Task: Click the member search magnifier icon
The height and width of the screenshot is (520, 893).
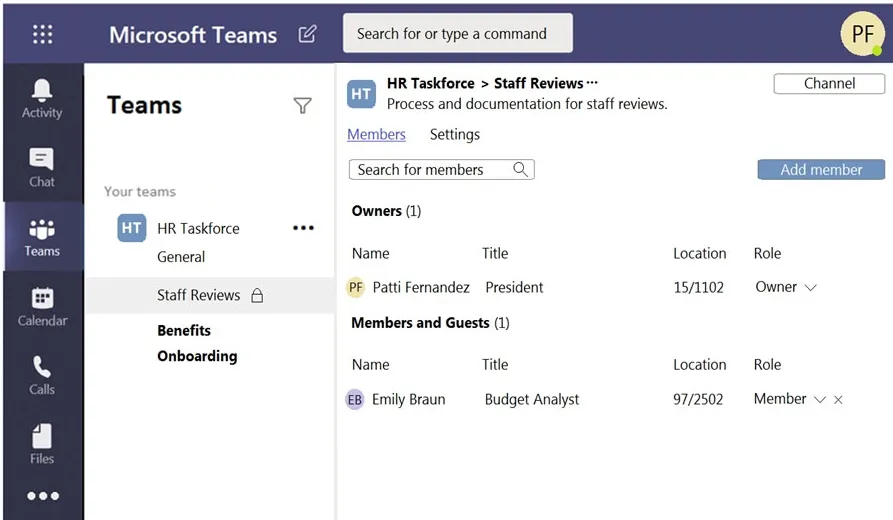Action: pyautogui.click(x=520, y=169)
